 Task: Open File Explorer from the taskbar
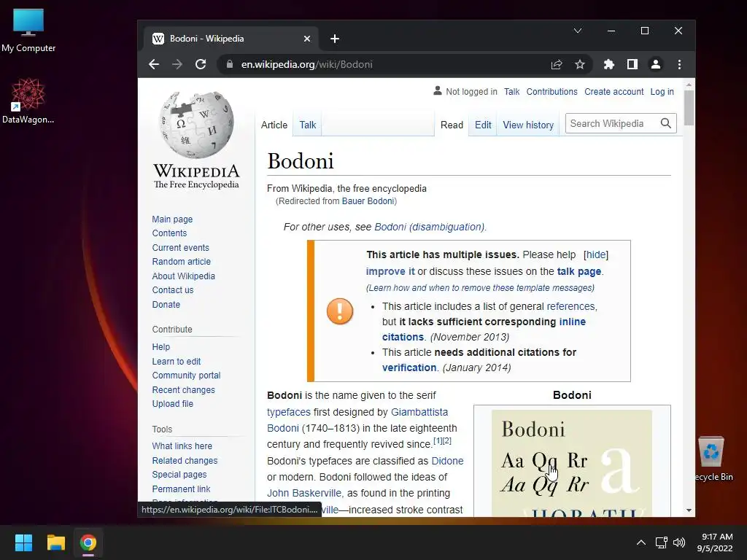click(x=55, y=542)
